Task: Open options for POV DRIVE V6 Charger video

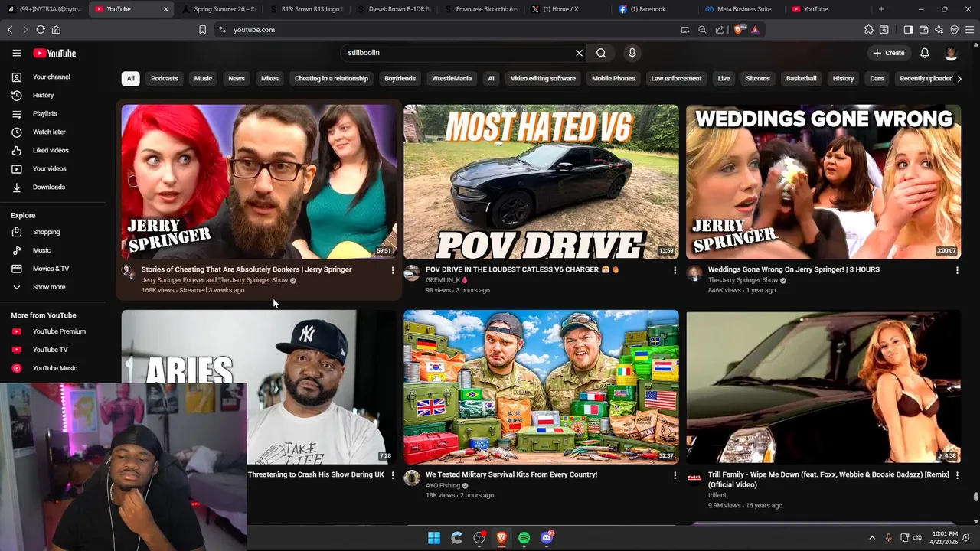Action: point(675,270)
